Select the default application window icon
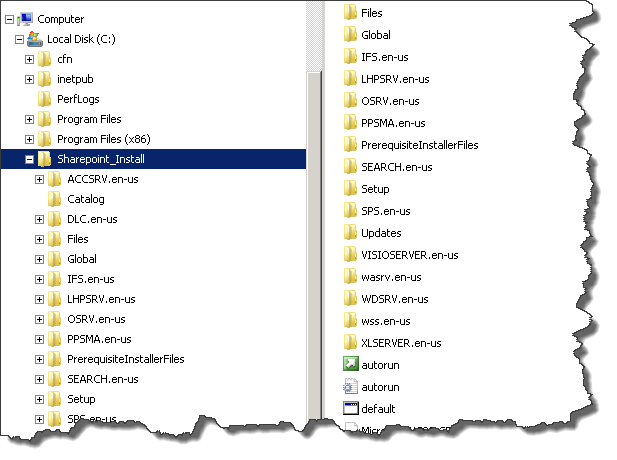 coord(351,408)
